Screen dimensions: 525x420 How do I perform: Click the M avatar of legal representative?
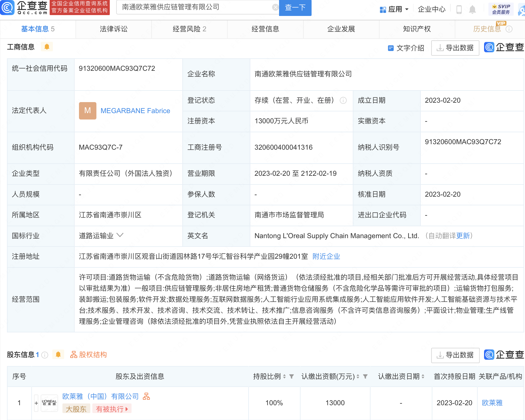click(x=87, y=111)
